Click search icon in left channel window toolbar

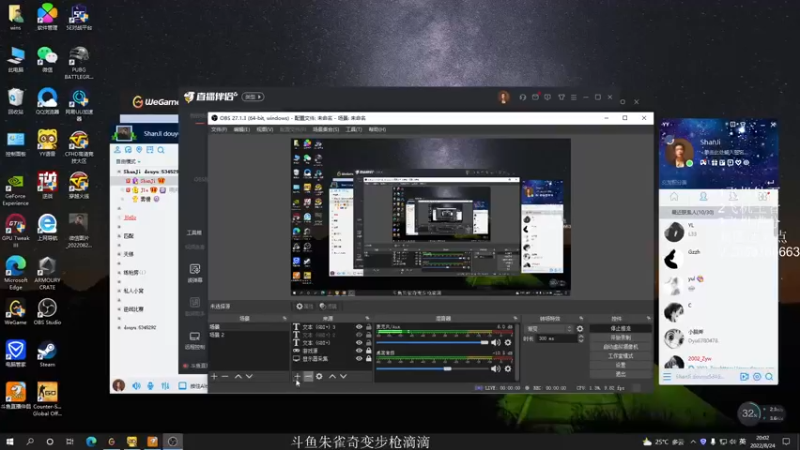click(x=161, y=150)
